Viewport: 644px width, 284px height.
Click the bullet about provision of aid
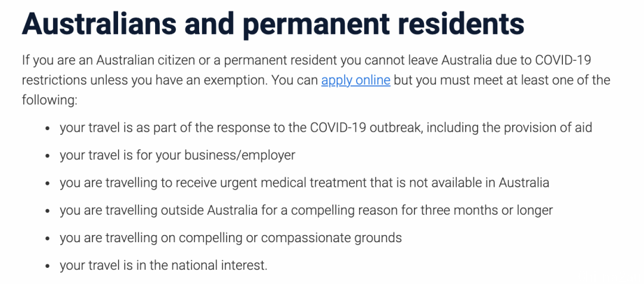(326, 128)
